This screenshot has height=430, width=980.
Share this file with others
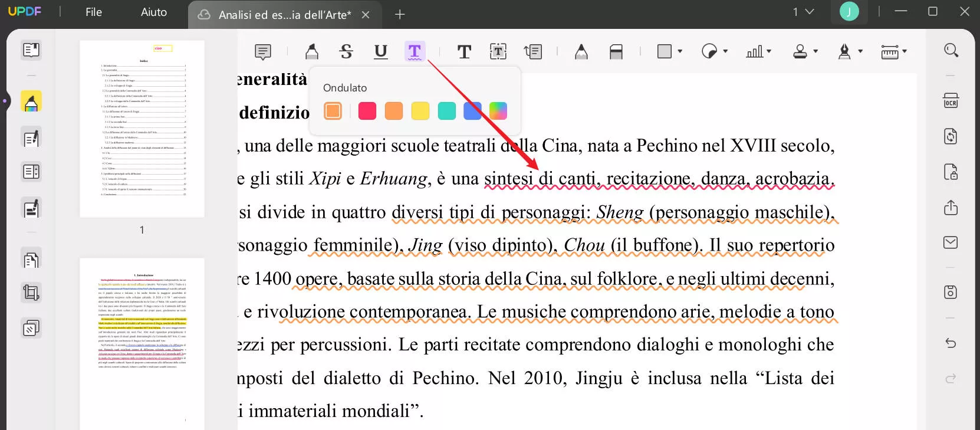click(951, 208)
